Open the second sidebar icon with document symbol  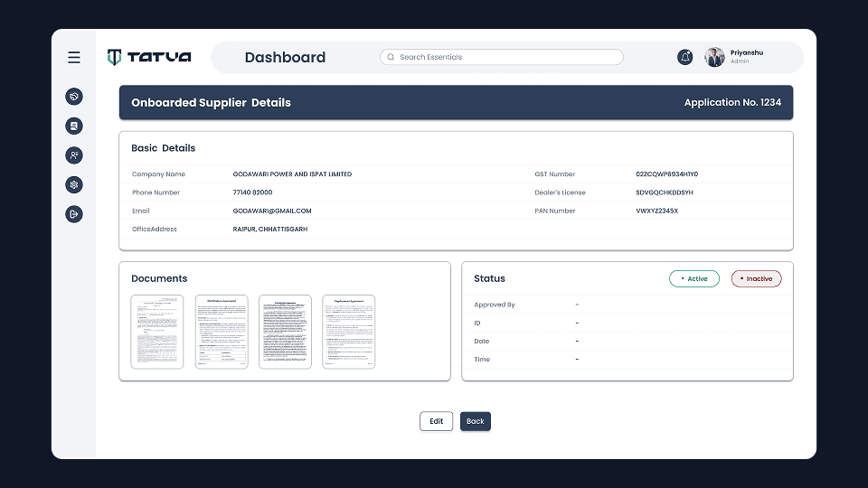point(74,126)
